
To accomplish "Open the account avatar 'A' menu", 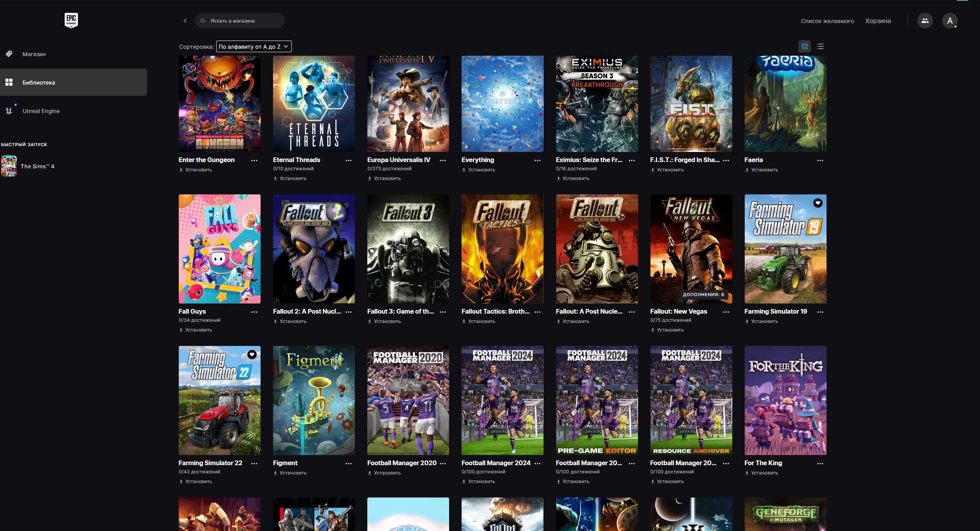I will 950,21.
